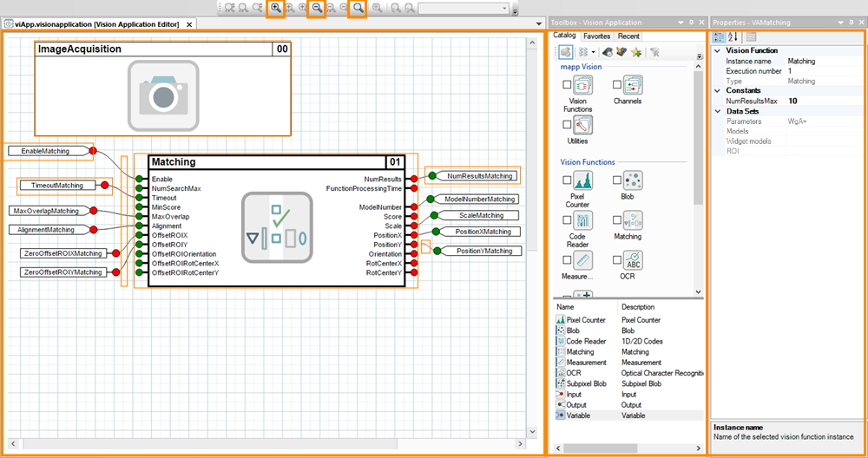
Task: Select the Output row in Toolbox list
Action: [x=628, y=405]
